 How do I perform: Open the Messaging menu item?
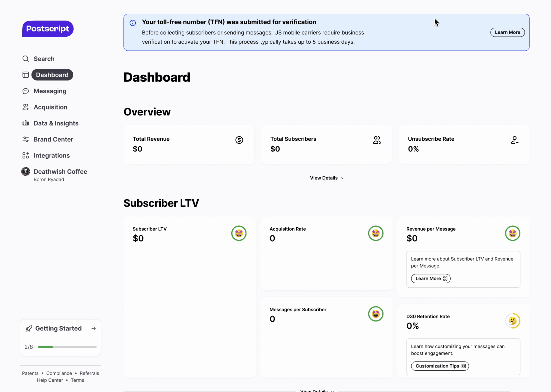click(x=50, y=91)
